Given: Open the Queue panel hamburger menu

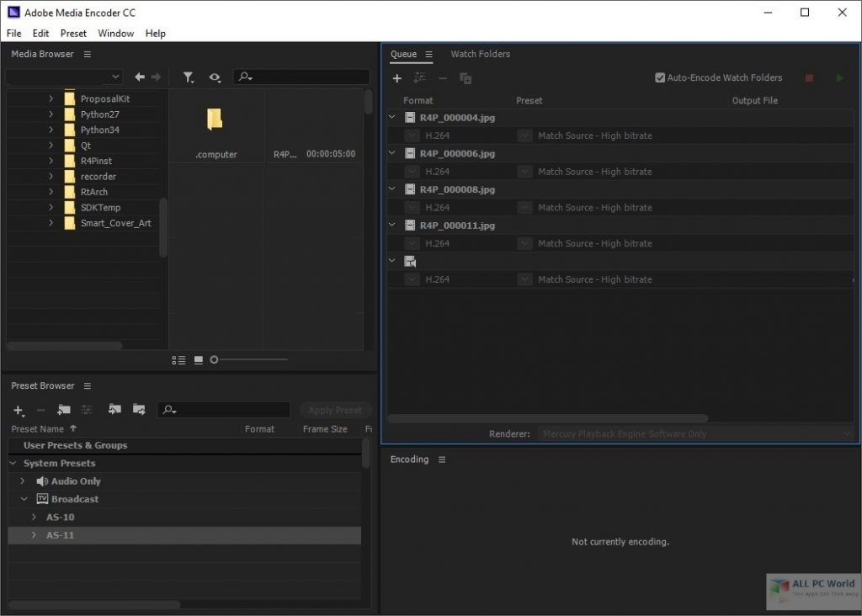Looking at the screenshot, I should point(428,55).
